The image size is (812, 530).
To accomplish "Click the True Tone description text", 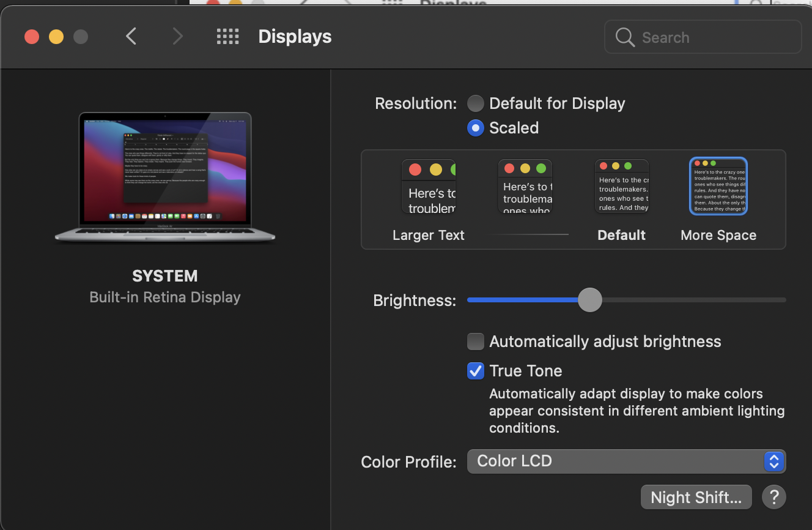I will pos(637,411).
